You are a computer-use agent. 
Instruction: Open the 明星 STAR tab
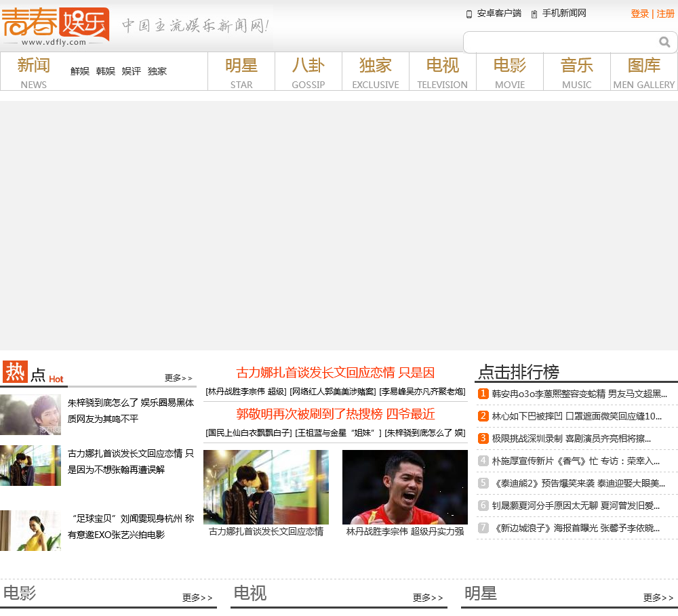click(x=241, y=73)
